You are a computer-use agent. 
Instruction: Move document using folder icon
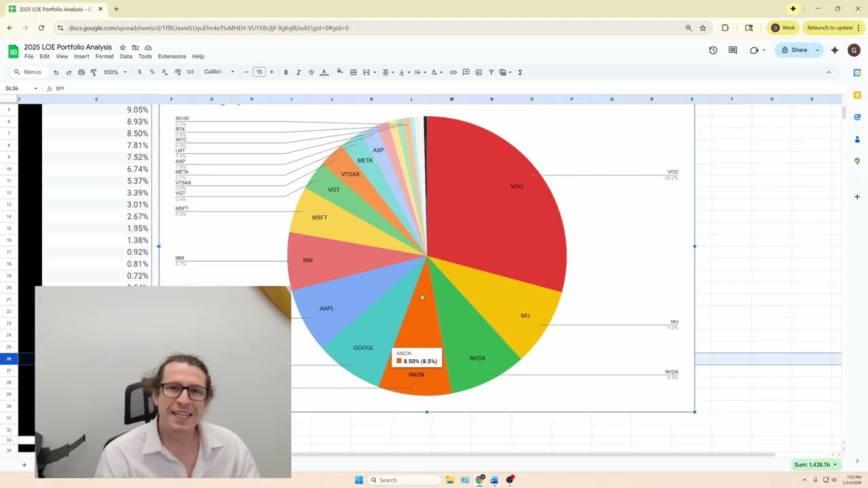point(136,47)
